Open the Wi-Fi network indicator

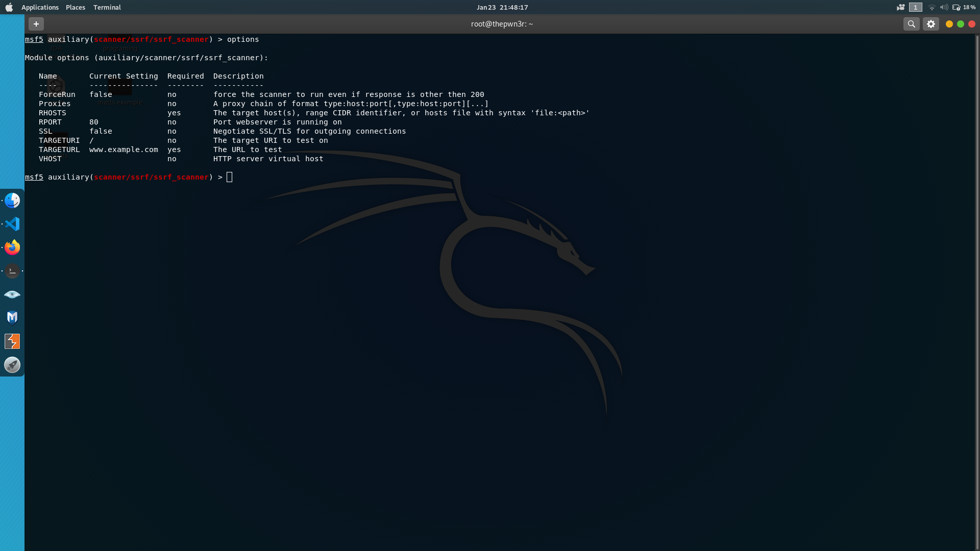(932, 7)
